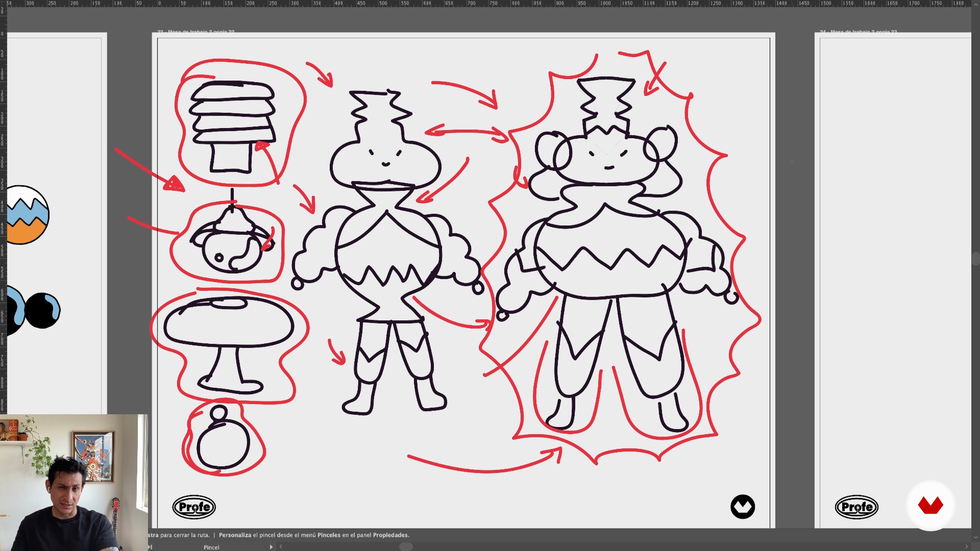Select the black circular Domestika logo on artboard
The width and height of the screenshot is (980, 551).
[x=743, y=507]
